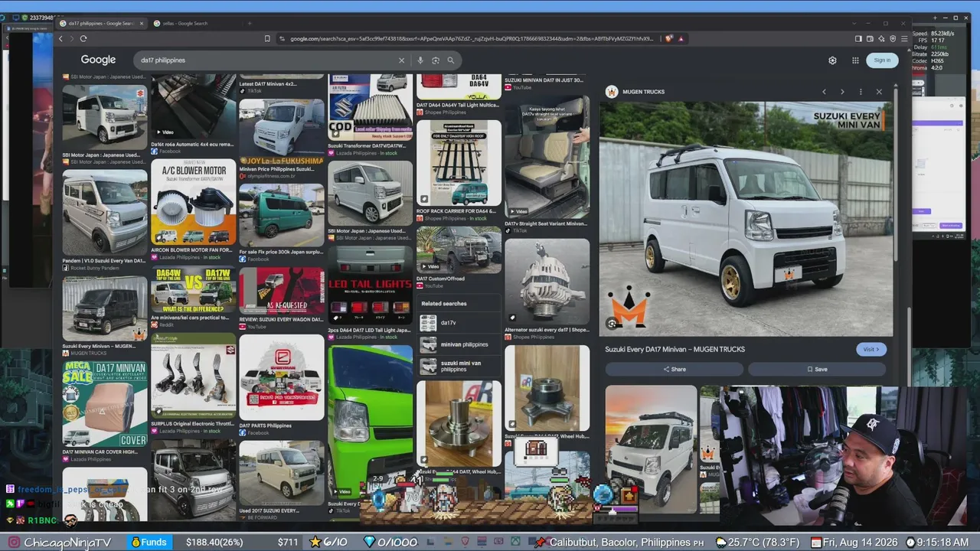The image size is (980, 551).
Task: Click the address bar URL
Action: pyautogui.click(x=472, y=38)
